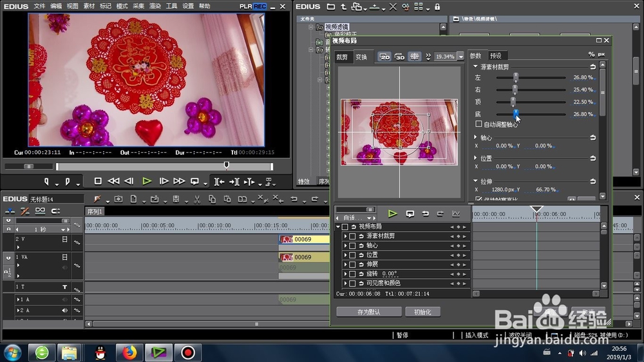Click the 初始化 button
The height and width of the screenshot is (362, 644).
(422, 312)
